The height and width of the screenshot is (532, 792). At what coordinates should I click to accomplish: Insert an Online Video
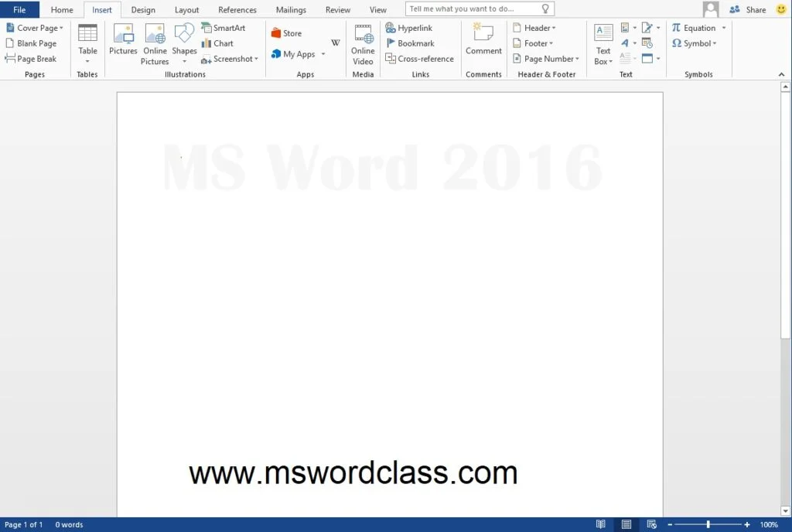[x=364, y=44]
